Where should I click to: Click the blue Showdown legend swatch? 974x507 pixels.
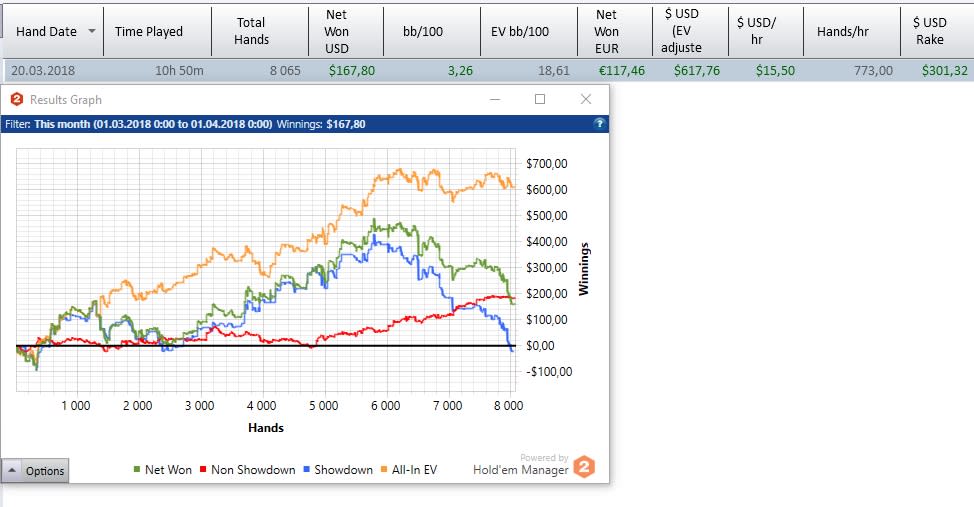point(306,470)
